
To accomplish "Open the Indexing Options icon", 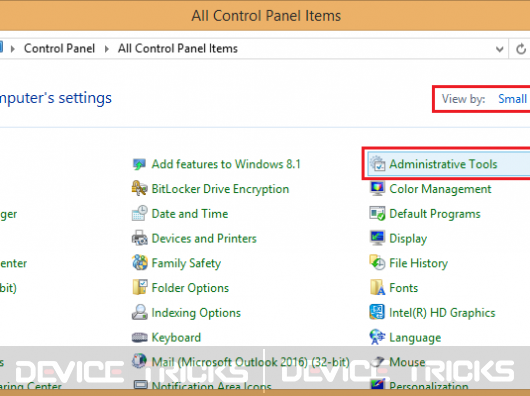I will click(139, 312).
